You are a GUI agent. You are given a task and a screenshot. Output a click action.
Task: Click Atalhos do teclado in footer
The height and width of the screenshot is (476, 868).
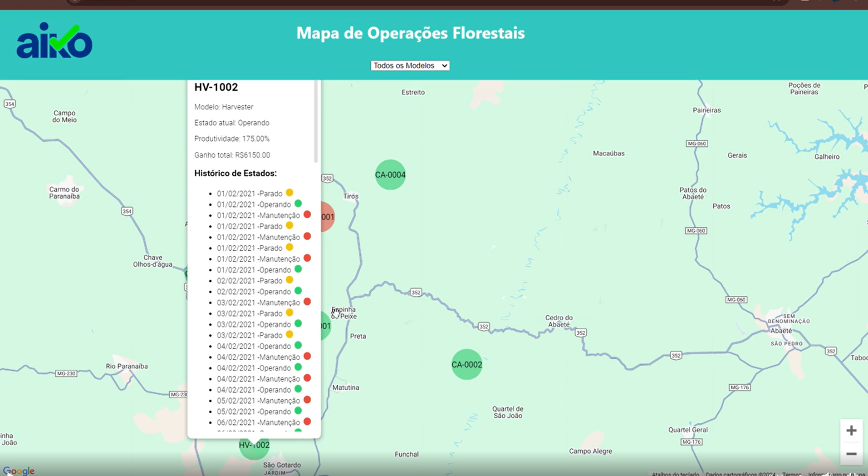pyautogui.click(x=675, y=474)
